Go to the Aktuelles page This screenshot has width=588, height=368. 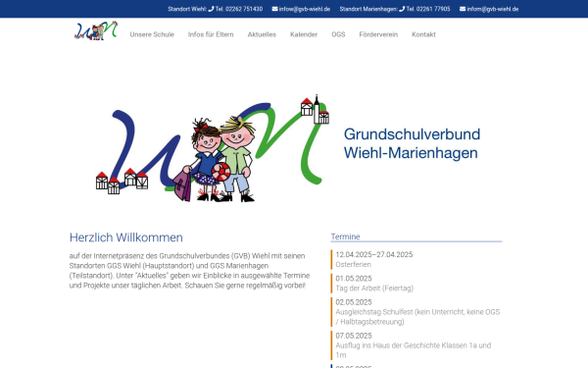coord(262,34)
